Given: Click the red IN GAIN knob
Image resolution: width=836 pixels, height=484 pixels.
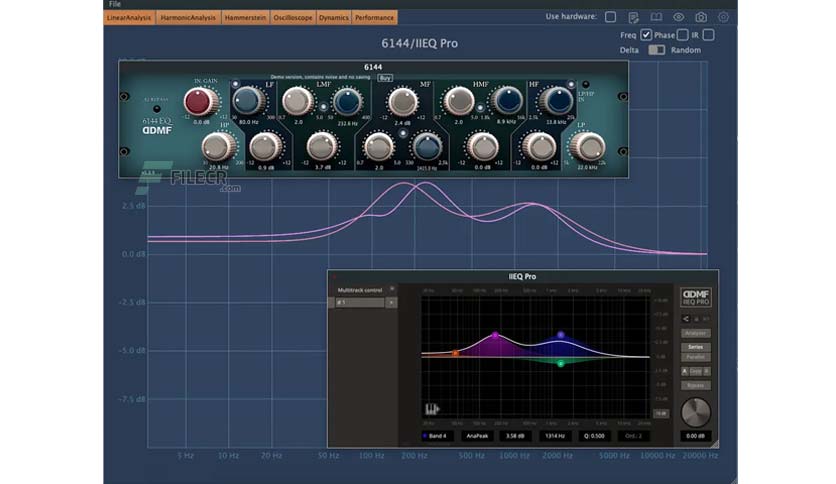Looking at the screenshot, I should coord(201,101).
